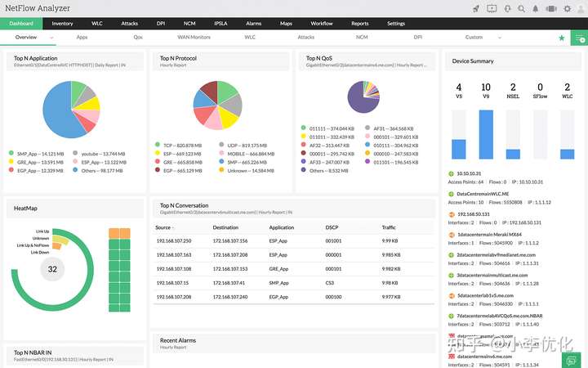Open the Maps menu

pyautogui.click(x=286, y=23)
